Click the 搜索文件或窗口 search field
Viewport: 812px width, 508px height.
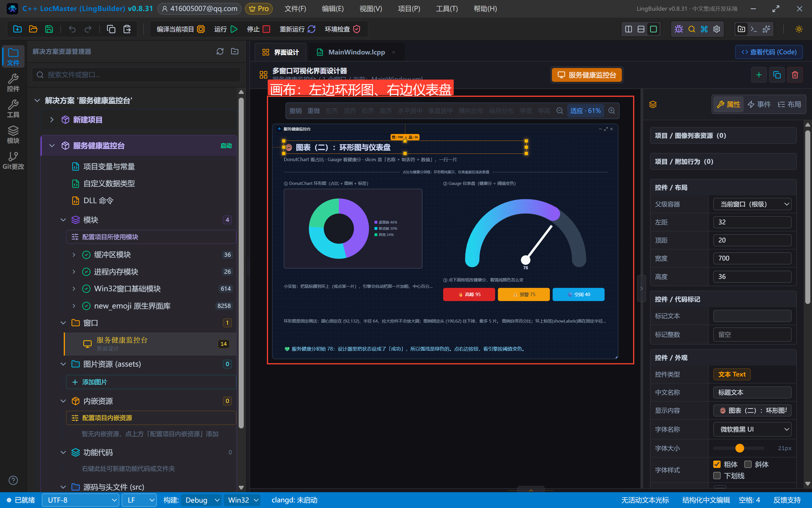point(136,75)
